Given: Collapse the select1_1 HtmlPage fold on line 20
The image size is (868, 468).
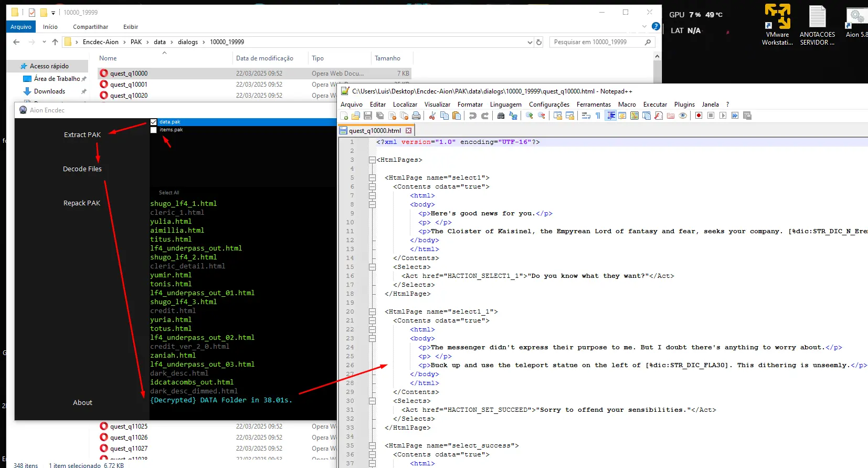Looking at the screenshot, I should 372,311.
